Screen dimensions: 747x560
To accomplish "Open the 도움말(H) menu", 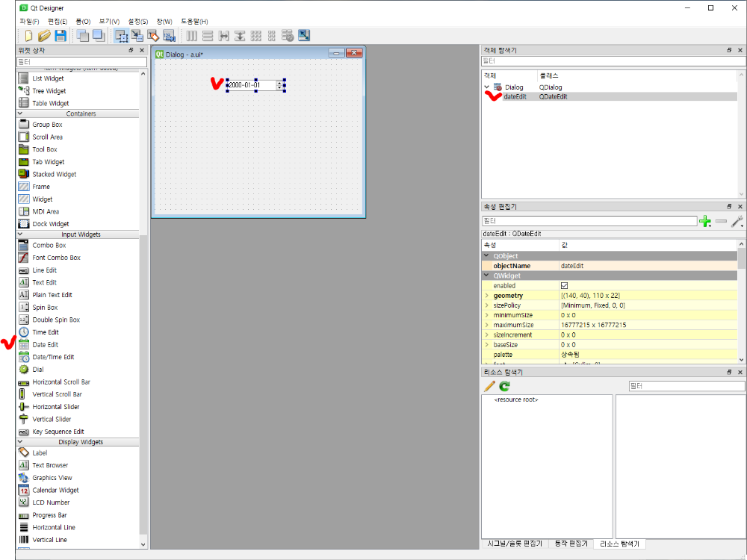I will point(194,22).
